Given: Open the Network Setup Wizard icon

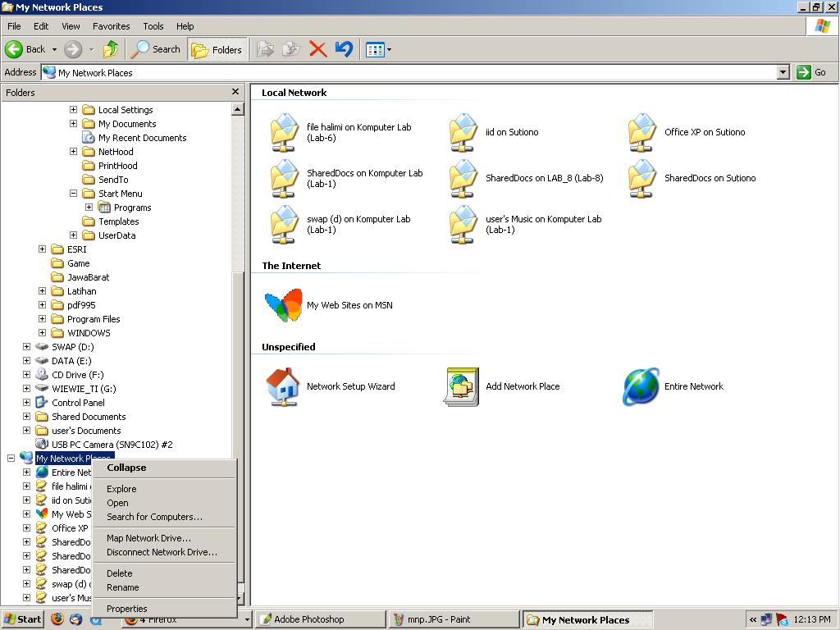Looking at the screenshot, I should pos(283,386).
